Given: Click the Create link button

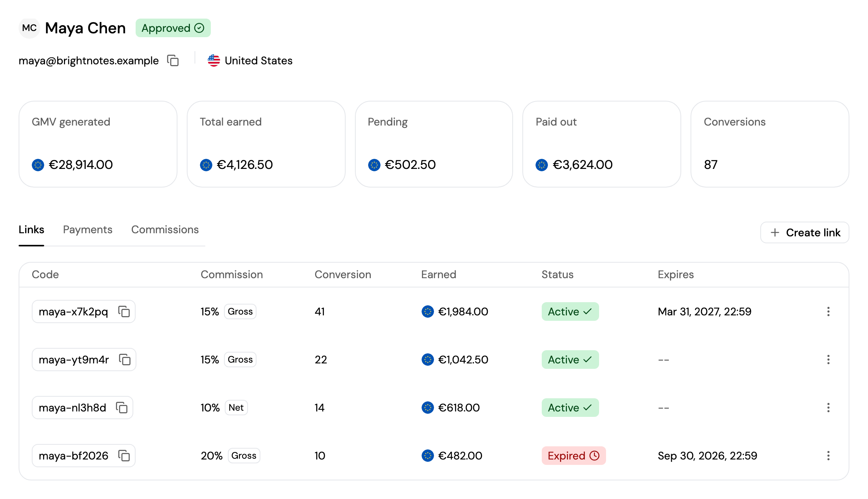Looking at the screenshot, I should click(805, 232).
